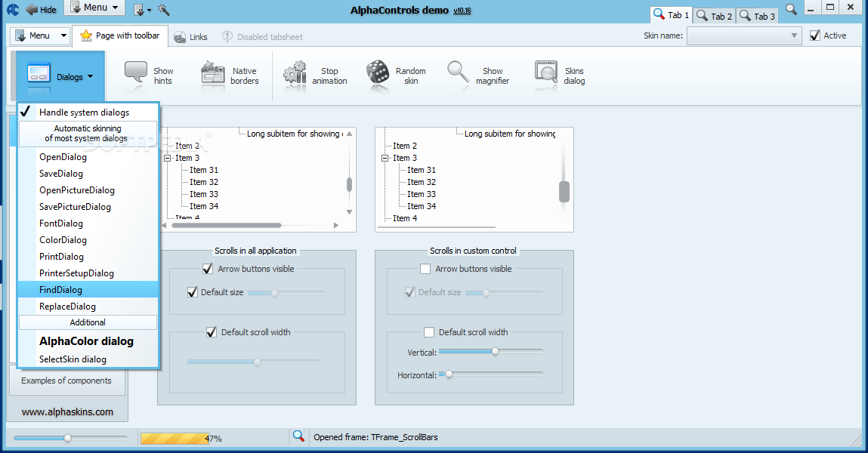Screen dimensions: 868x453
Task: Collapse Item 3 in right tree
Action: click(x=385, y=159)
